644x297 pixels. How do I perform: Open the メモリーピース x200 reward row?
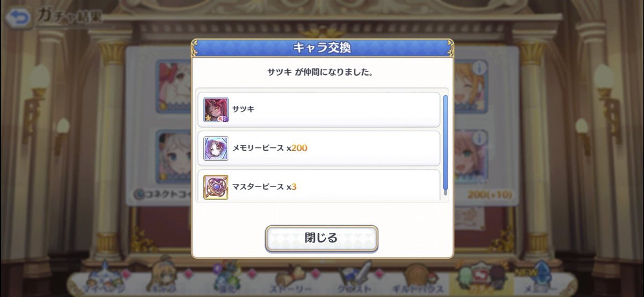319,148
